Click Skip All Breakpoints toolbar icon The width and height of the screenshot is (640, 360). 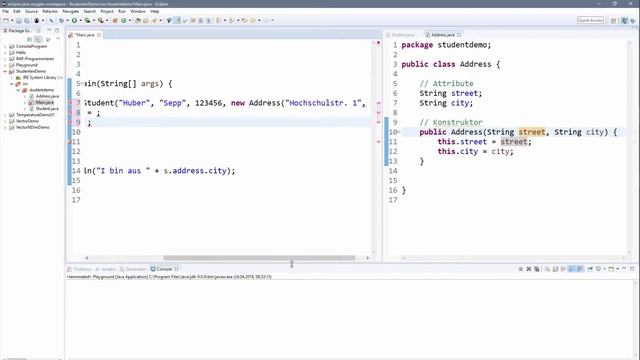click(51, 20)
